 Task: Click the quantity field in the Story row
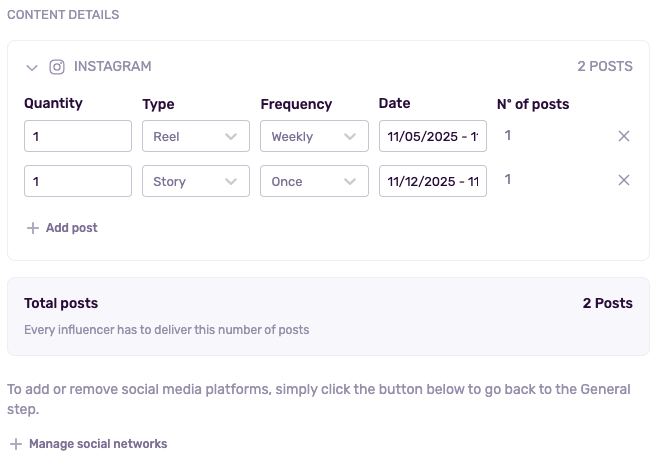78,181
